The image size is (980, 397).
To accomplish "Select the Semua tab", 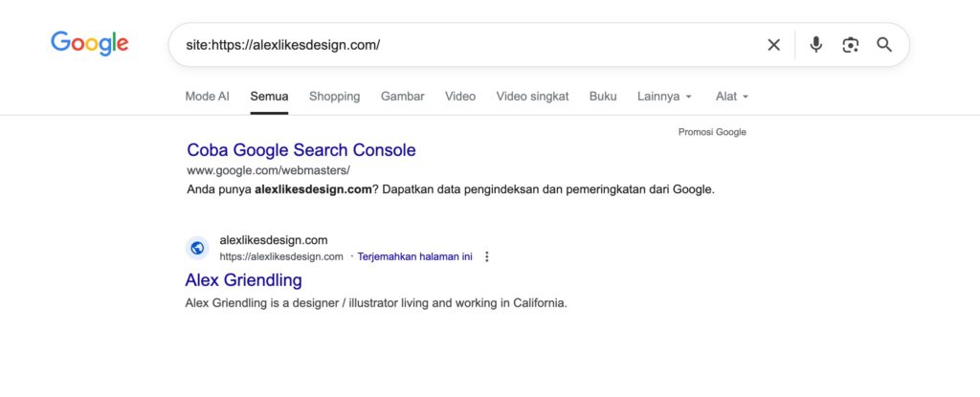I will point(269,97).
